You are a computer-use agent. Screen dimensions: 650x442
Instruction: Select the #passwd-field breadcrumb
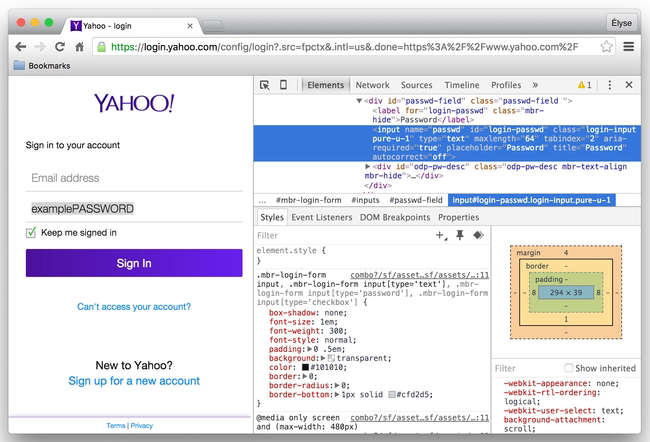(416, 200)
